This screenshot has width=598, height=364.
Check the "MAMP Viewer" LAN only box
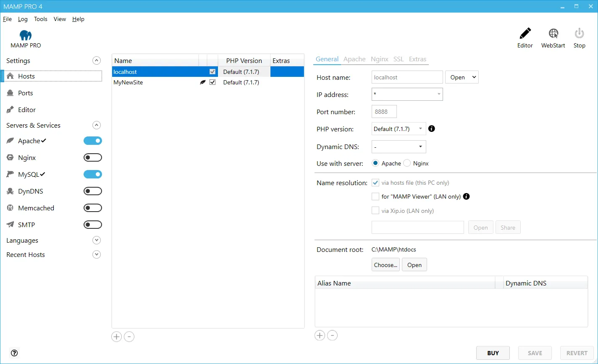click(375, 196)
